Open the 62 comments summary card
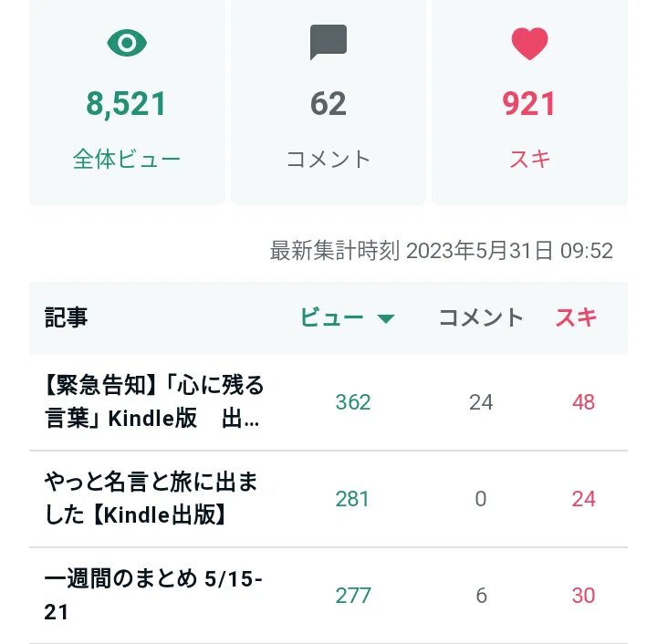The width and height of the screenshot is (657, 644). (328, 102)
